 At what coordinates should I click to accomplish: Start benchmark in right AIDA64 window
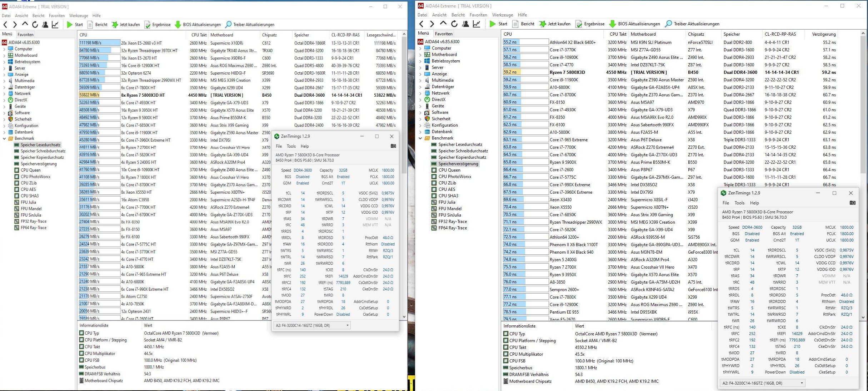tap(498, 24)
